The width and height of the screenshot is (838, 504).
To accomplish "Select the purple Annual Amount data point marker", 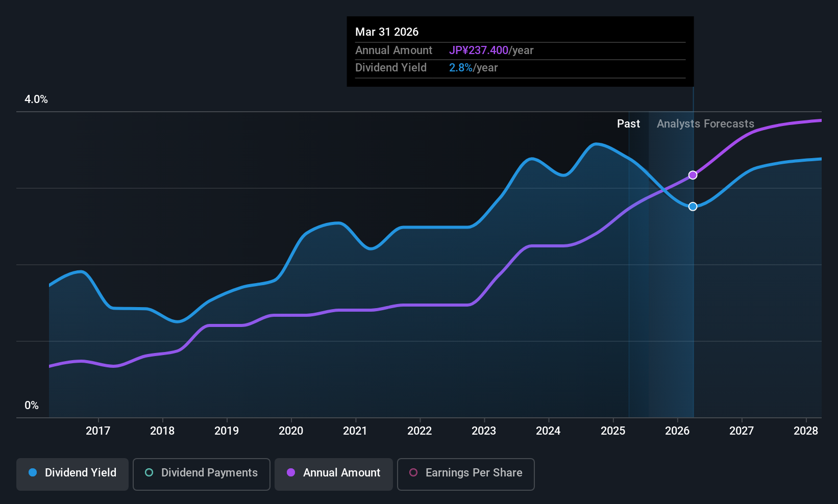I will pos(693,175).
